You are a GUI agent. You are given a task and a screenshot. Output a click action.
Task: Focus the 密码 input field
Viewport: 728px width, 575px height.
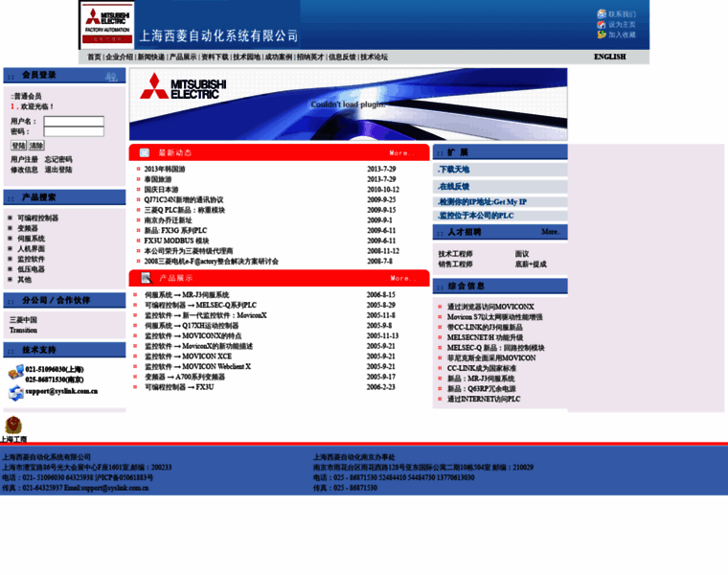tap(74, 131)
